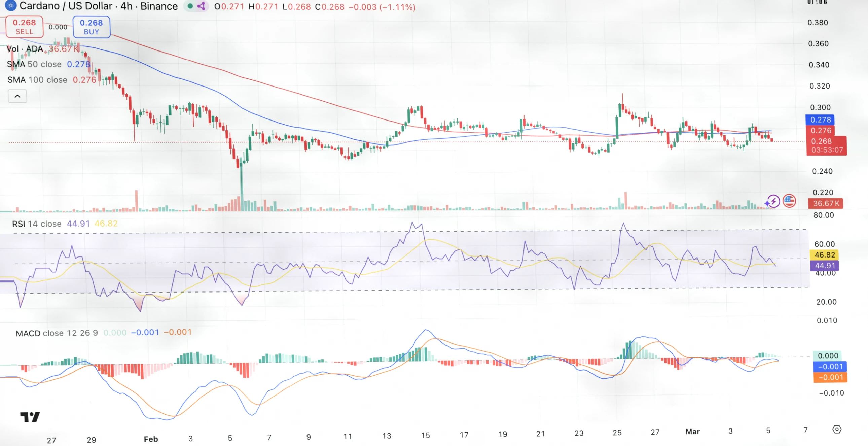Click the 0.360 price axis label
Screen dimensions: 868x446
click(x=819, y=43)
